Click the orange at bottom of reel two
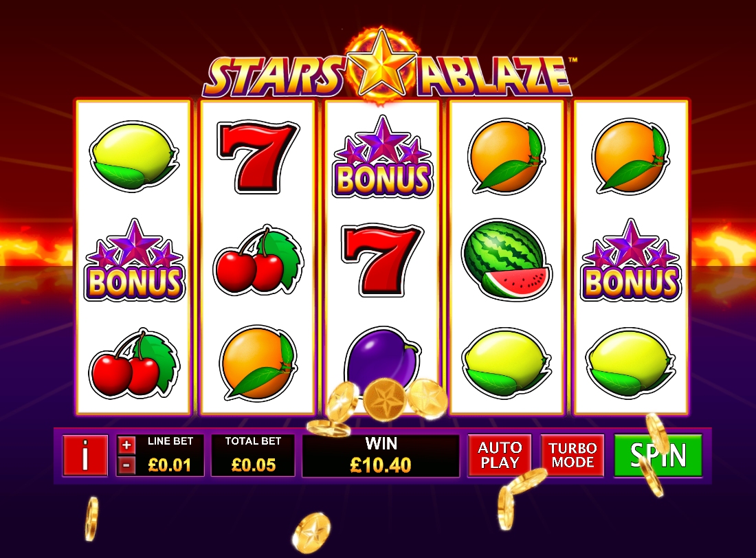The height and width of the screenshot is (558, 756). 258,364
